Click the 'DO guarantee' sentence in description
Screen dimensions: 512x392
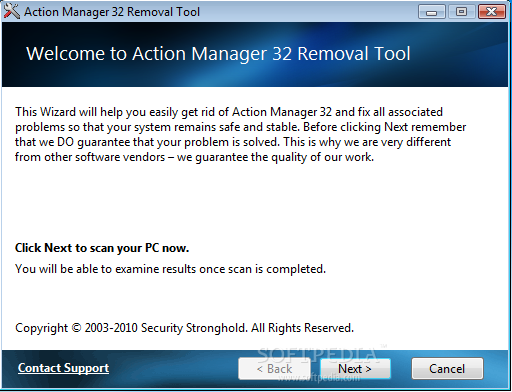pos(147,142)
